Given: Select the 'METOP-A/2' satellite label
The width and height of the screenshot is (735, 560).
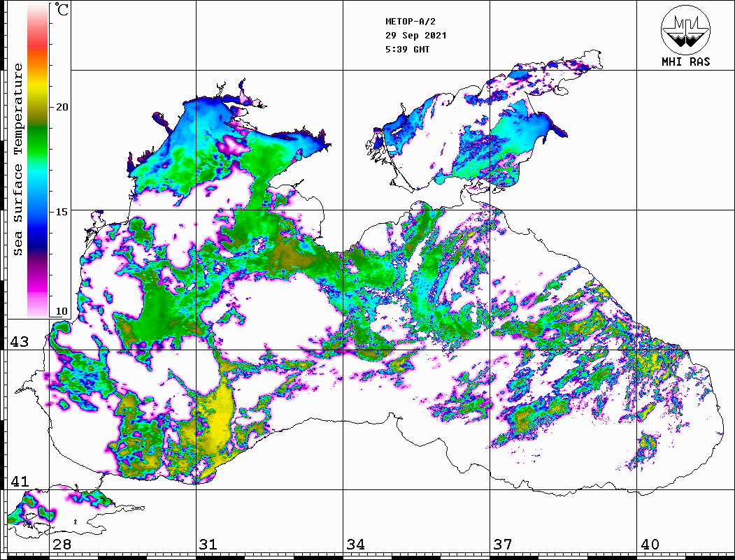Looking at the screenshot, I should (411, 22).
